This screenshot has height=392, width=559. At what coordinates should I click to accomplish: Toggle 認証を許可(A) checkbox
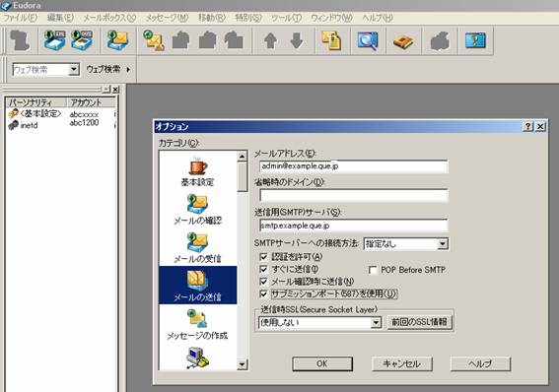click(x=263, y=257)
